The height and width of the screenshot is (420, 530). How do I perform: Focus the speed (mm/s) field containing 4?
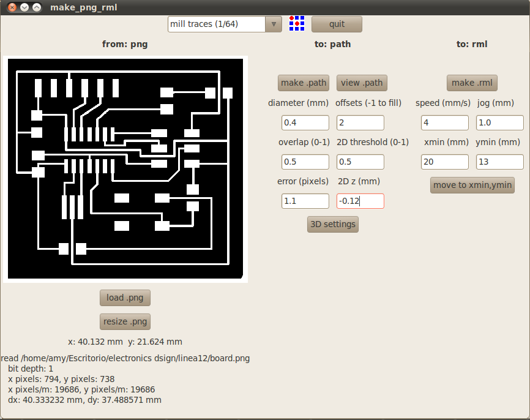(445, 122)
